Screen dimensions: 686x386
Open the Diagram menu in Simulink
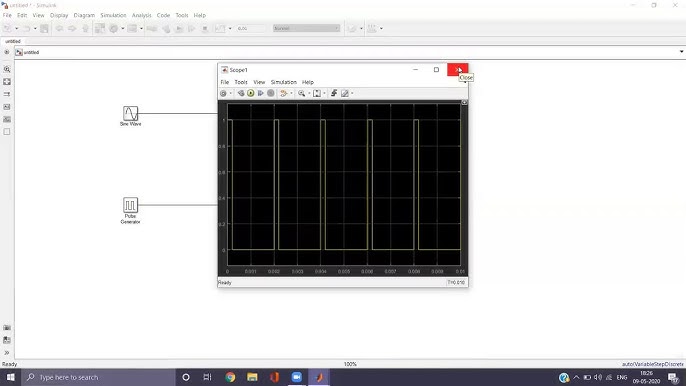(x=84, y=15)
